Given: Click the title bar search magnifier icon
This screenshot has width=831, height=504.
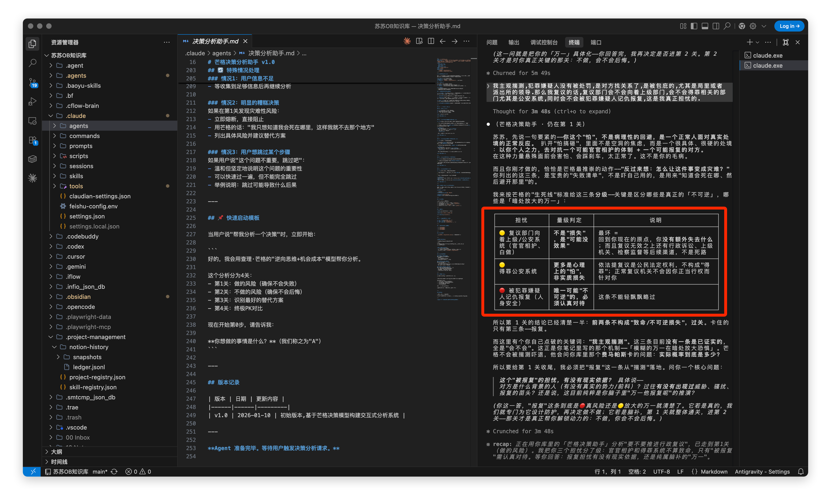Looking at the screenshot, I should 727,26.
